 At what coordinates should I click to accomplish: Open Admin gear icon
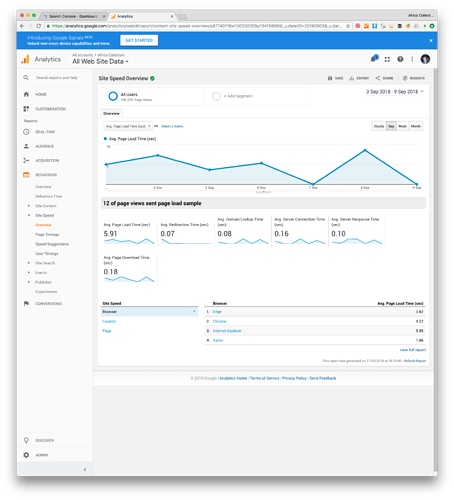coord(26,455)
